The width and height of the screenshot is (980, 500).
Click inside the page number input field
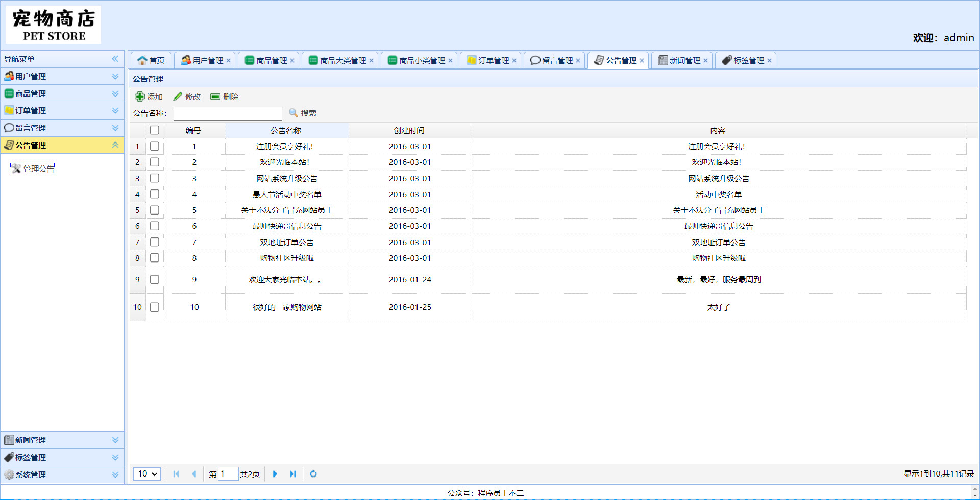(x=228, y=474)
